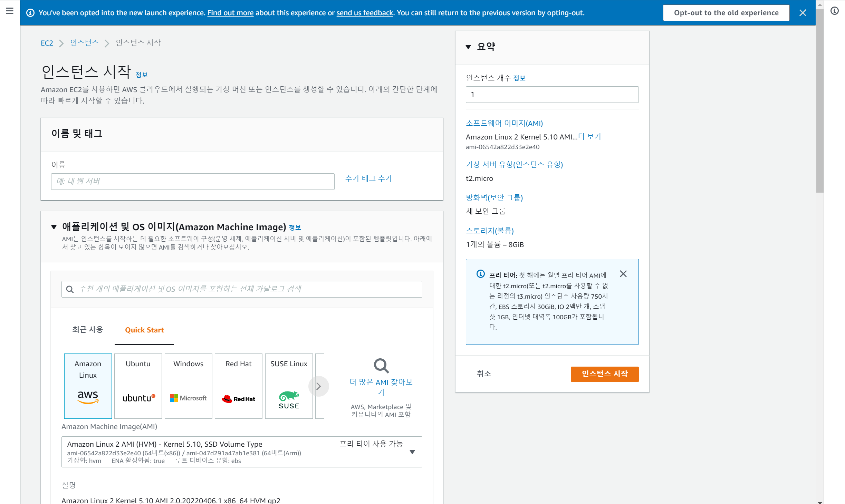The height and width of the screenshot is (504, 845).
Task: Click the next arrow in AMI carousel
Action: point(318,386)
